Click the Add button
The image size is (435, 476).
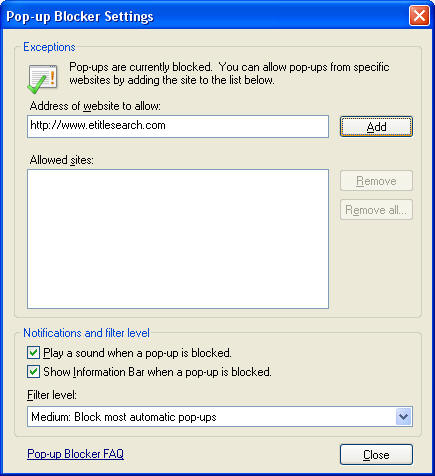(x=376, y=127)
